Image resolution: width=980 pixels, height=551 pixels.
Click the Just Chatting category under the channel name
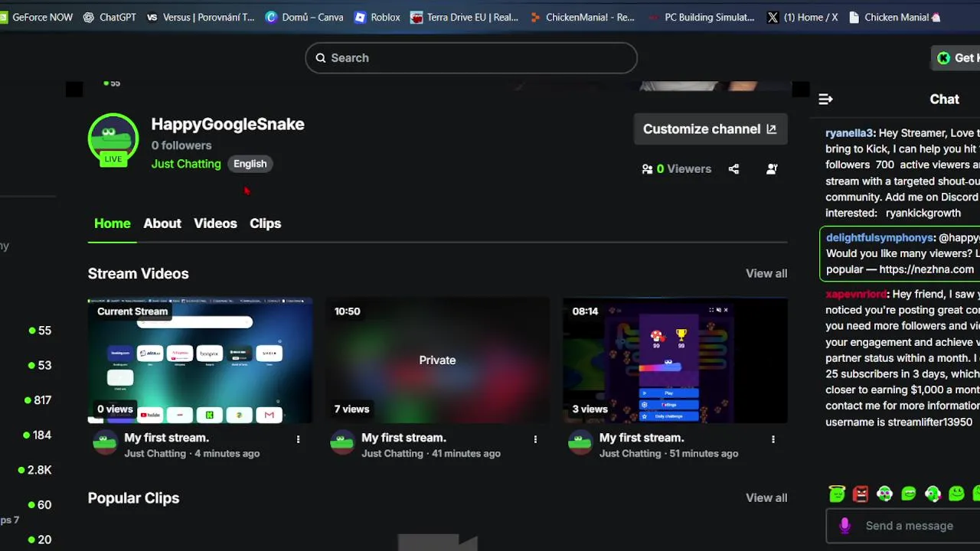pos(186,164)
